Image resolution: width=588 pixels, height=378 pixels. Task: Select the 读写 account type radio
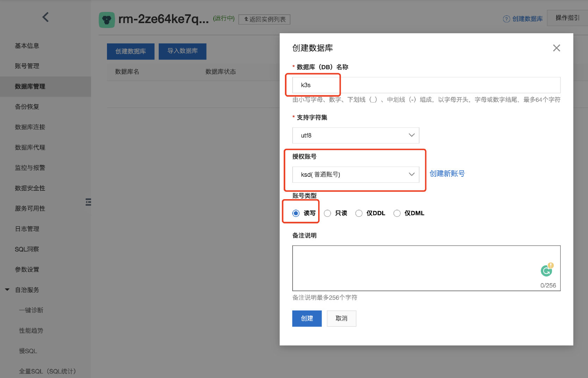[x=296, y=213]
